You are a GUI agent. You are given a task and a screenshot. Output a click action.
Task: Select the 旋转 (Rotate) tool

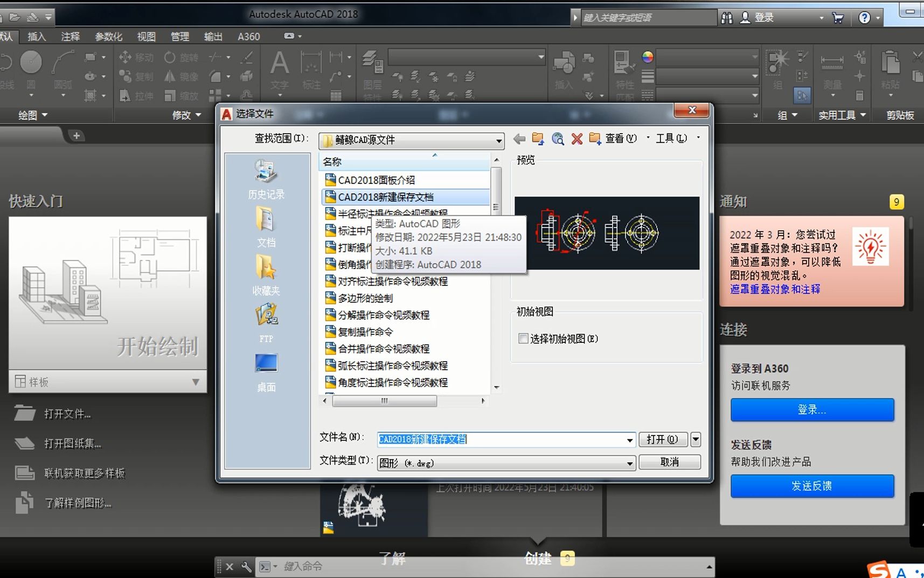[180, 57]
